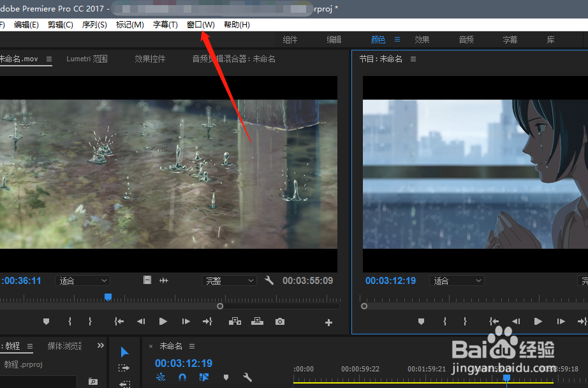Open the 字幕(T) menu

click(165, 25)
